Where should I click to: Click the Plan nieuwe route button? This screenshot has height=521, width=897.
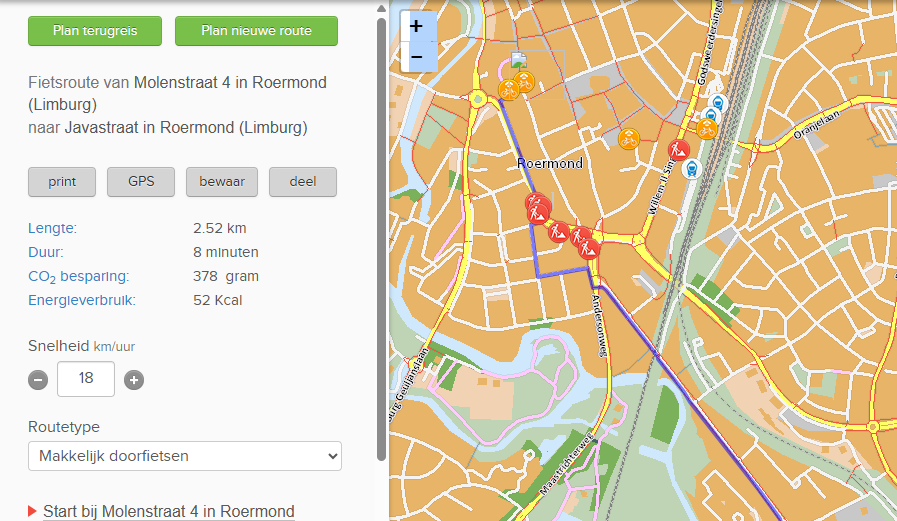256,31
